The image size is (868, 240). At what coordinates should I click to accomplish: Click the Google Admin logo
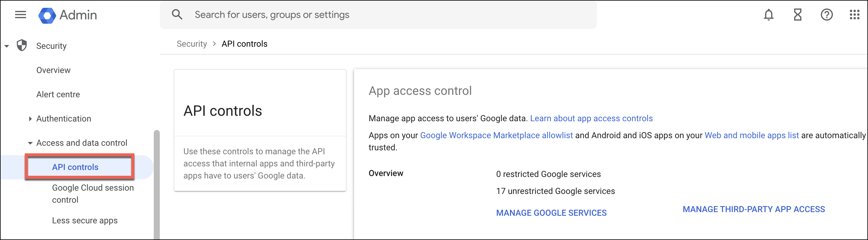[47, 15]
